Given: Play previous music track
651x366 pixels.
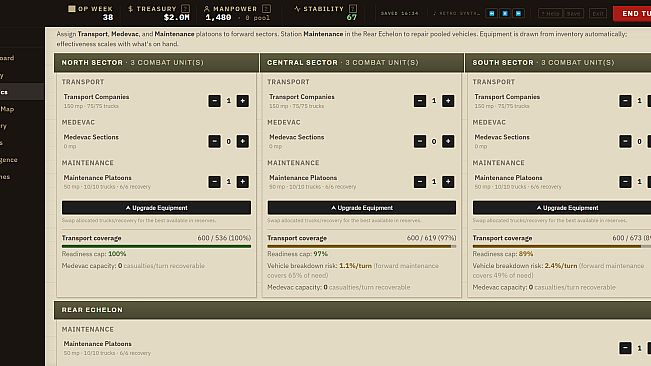Looking at the screenshot, I should click(492, 13).
